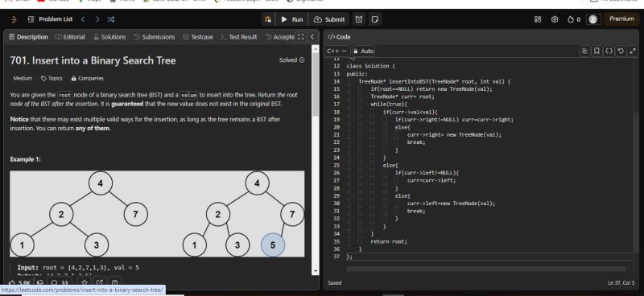Open the C++ language dropdown
This screenshot has height=296, width=644.
(x=337, y=51)
